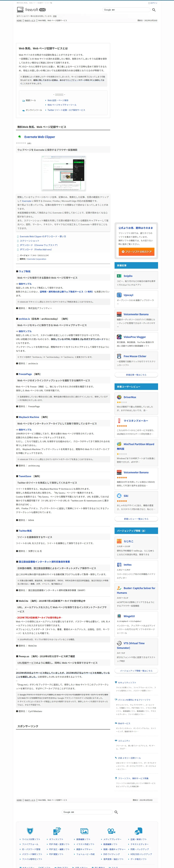
Task: Click the 新着レビュー一覧はこちら button
Action: [x=136, y=519]
